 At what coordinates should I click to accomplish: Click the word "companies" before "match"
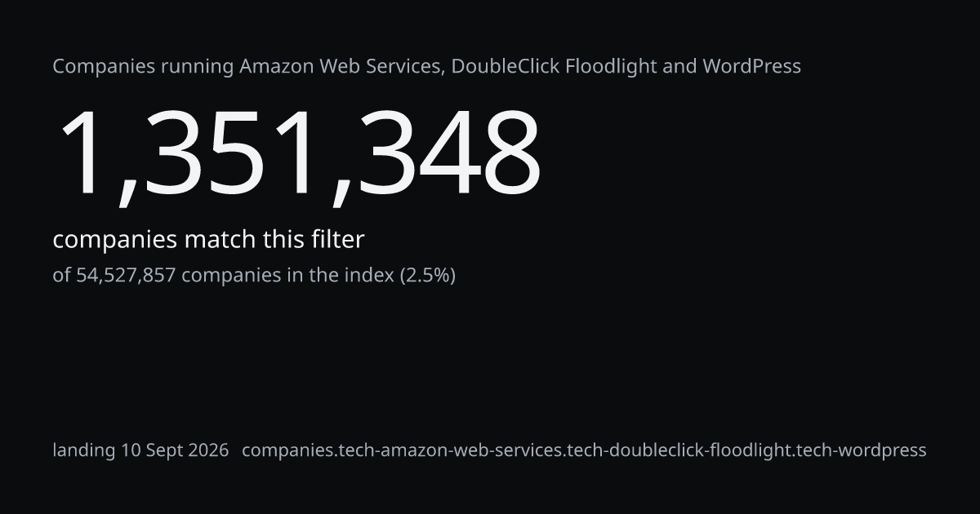[115, 241]
